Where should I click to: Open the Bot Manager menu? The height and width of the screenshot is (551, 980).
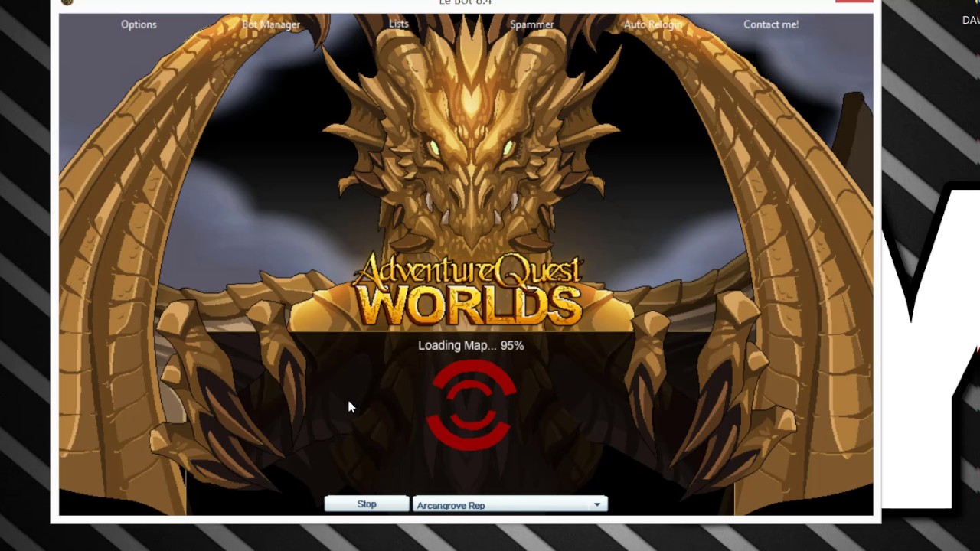[x=271, y=24]
